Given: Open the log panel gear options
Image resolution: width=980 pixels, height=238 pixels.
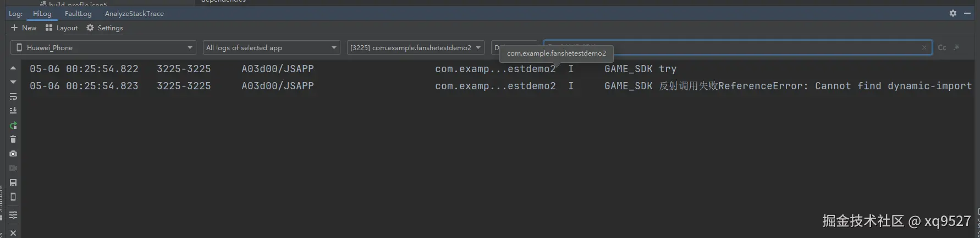Looking at the screenshot, I should click(x=953, y=13).
